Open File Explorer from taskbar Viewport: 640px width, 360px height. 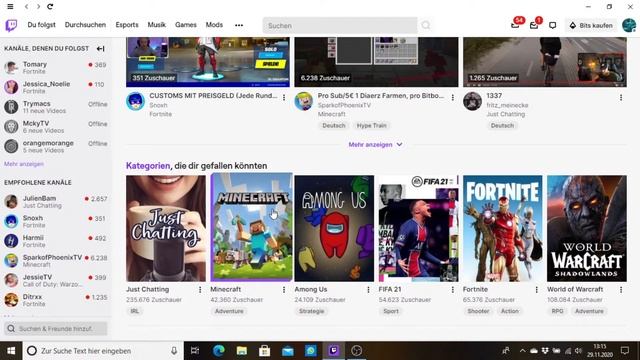point(242,351)
